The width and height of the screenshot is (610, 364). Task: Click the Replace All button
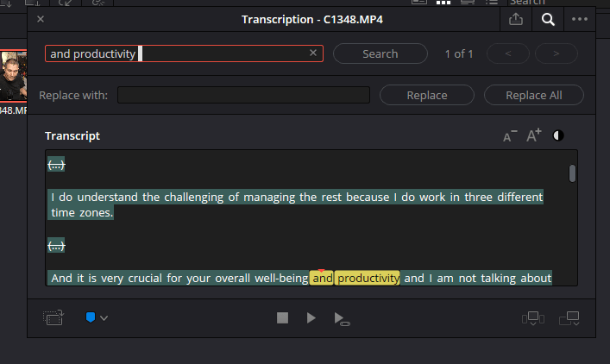coord(534,95)
